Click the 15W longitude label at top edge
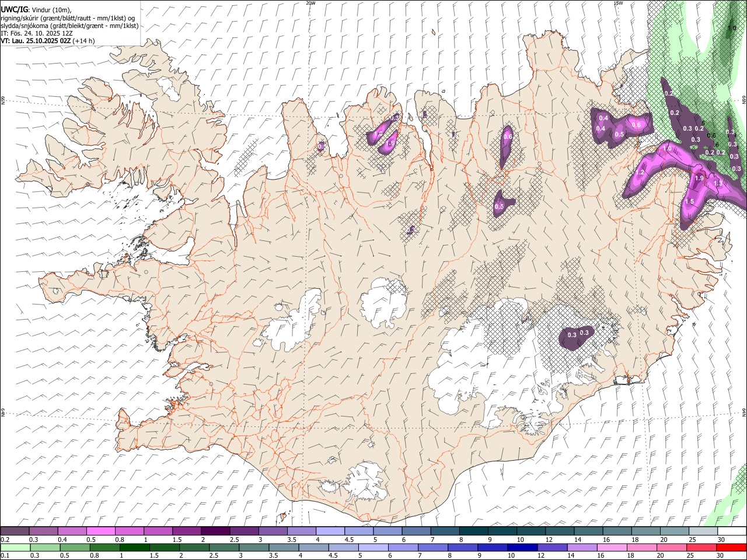747x560 pixels. pos(617,3)
